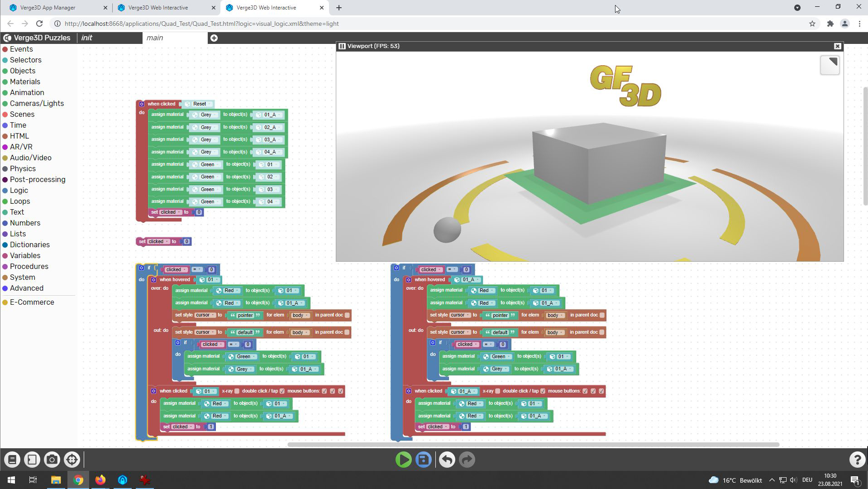Open the puzzles documentation book icon

[12, 459]
